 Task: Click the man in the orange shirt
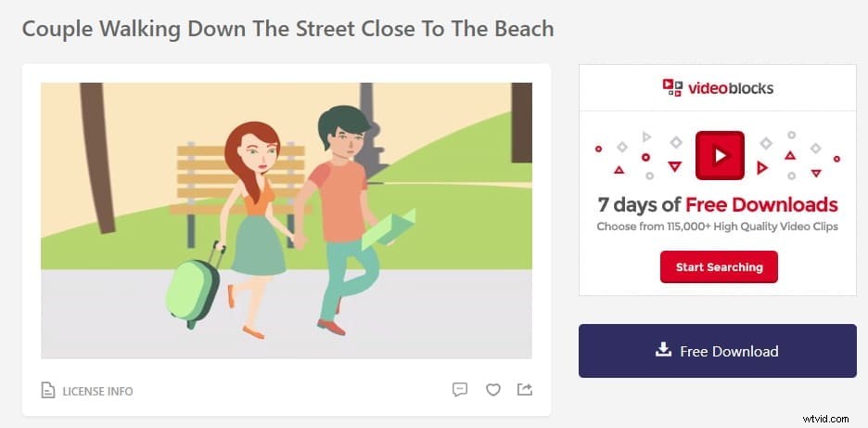pos(339,204)
